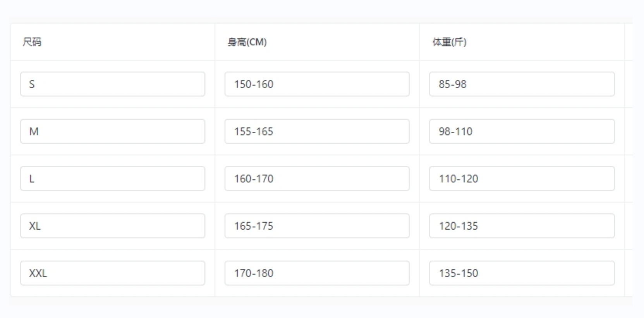Focus the 98-110 weight input
Viewport: 644px width, 318px height.
point(522,131)
